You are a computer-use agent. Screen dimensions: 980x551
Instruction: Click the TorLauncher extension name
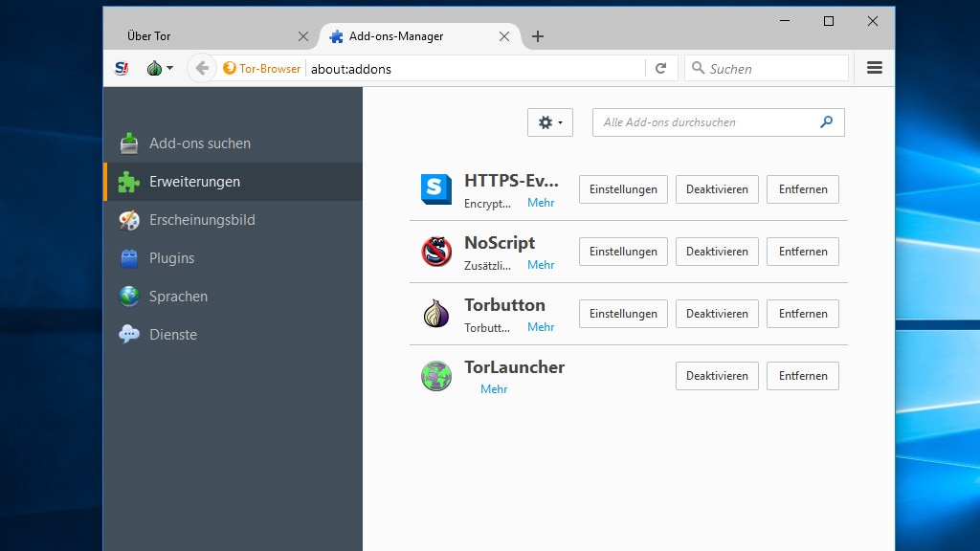click(514, 366)
